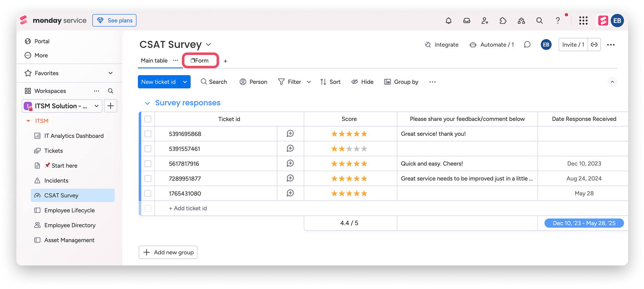Collapse the Survey responses group

(147, 103)
